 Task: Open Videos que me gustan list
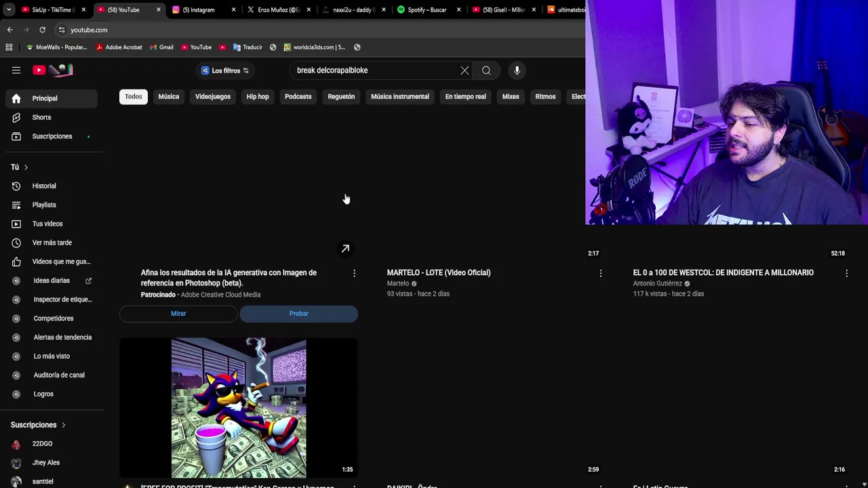tap(52, 262)
